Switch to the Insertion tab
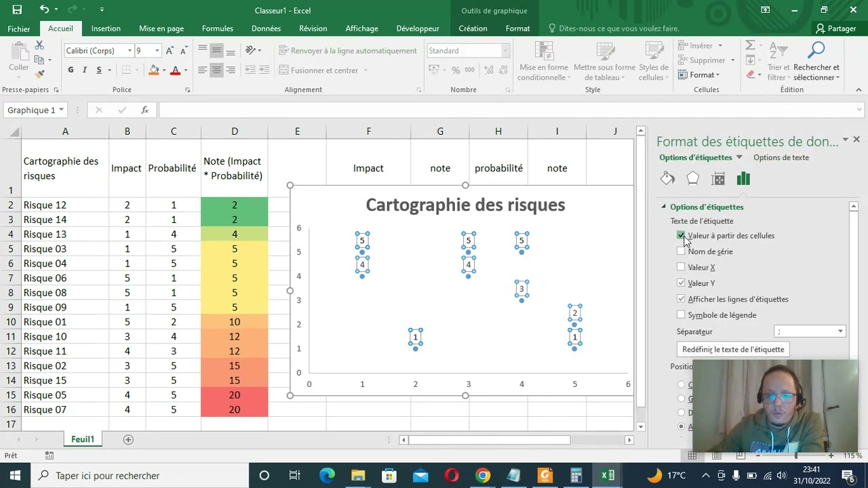 (106, 28)
